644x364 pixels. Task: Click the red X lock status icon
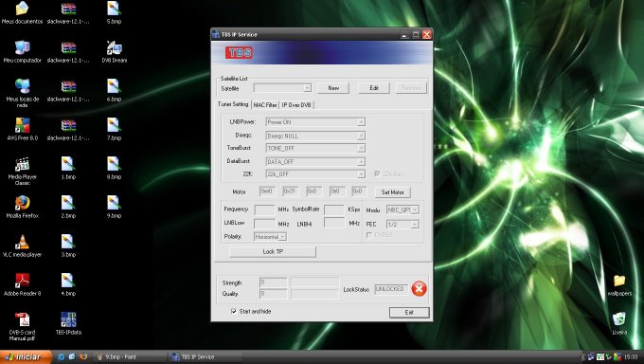point(419,288)
